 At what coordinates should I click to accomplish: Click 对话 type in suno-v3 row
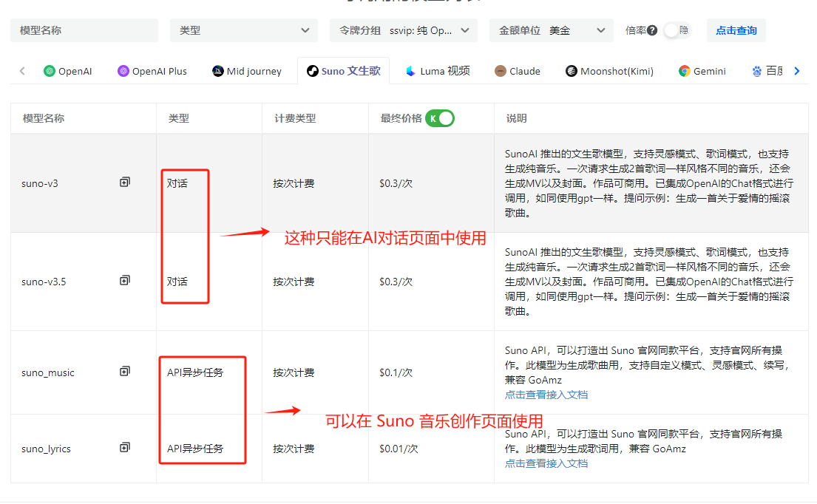177,183
